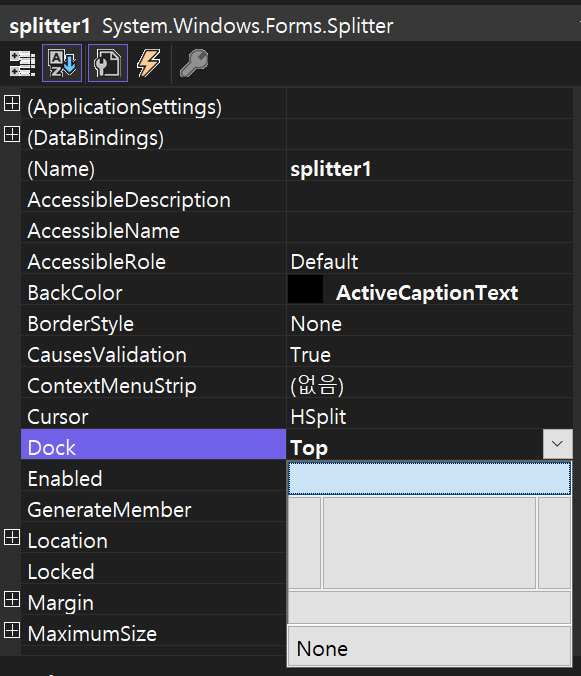This screenshot has height=676, width=581.
Task: Select the AccessibleName property label
Action: (x=153, y=228)
